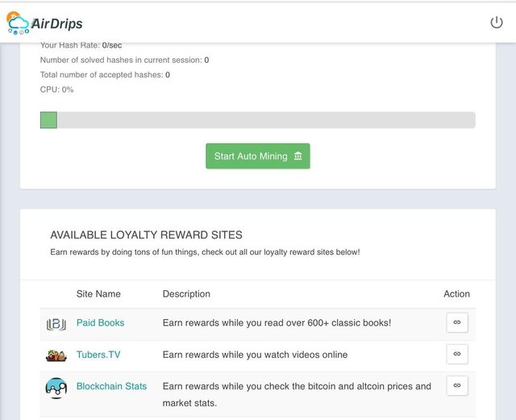Screen dimensions: 516x420
Task: Click the 'Your Hash Rate: 0/sec' text
Action: [x=81, y=45]
